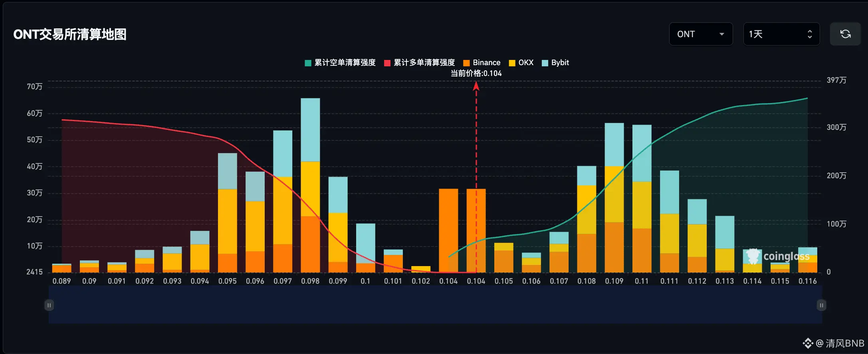Click the tallest bar at 0.098
Screen dimensions: 868x354
[x=310, y=185]
